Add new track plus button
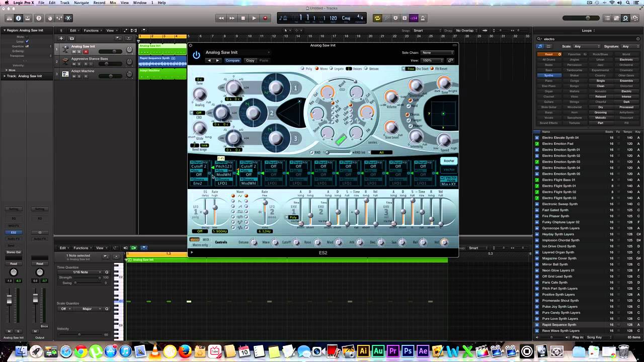Screen dimensions: 644x362 61,38
